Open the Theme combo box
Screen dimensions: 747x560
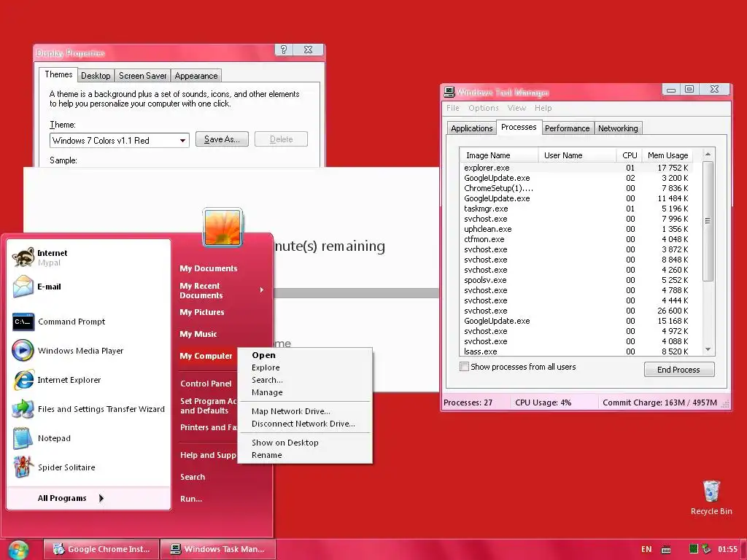click(120, 141)
